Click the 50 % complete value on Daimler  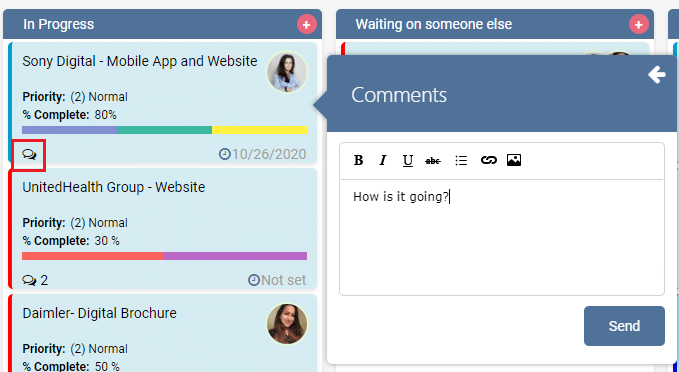tap(107, 366)
